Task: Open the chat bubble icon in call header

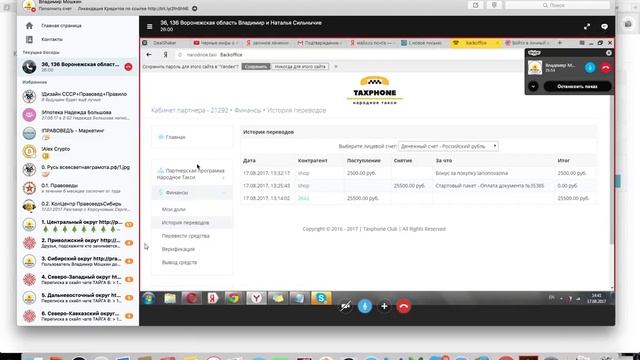Action: coord(604,27)
